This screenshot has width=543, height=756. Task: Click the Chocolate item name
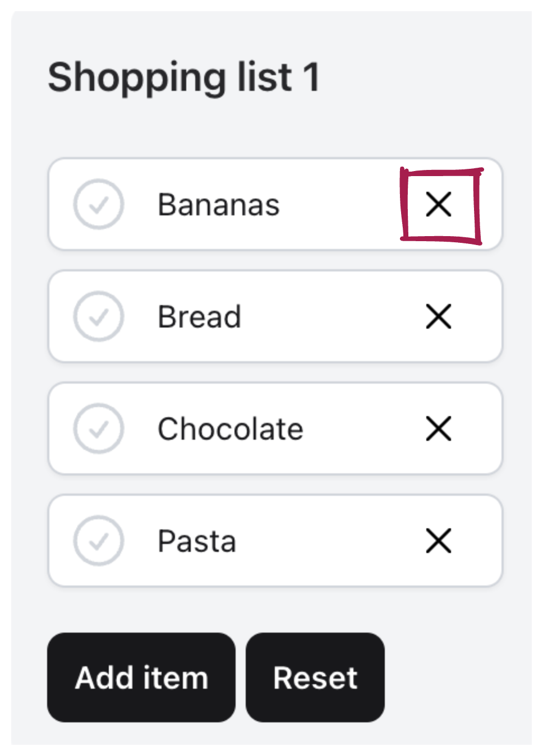click(x=231, y=428)
